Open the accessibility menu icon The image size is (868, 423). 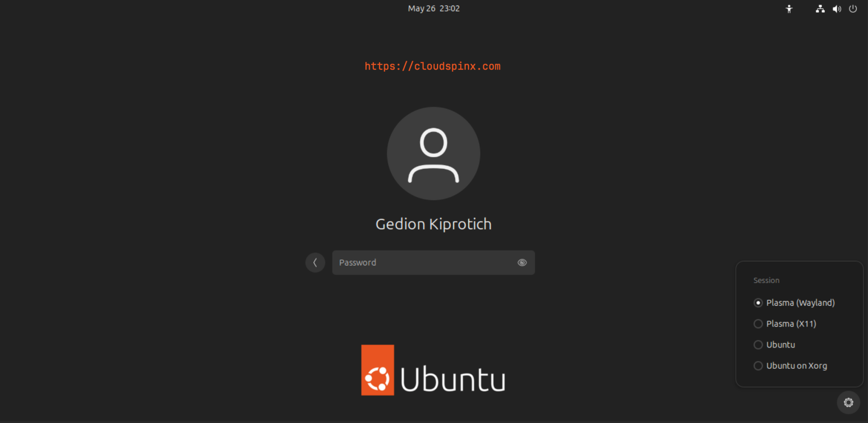[x=789, y=9]
